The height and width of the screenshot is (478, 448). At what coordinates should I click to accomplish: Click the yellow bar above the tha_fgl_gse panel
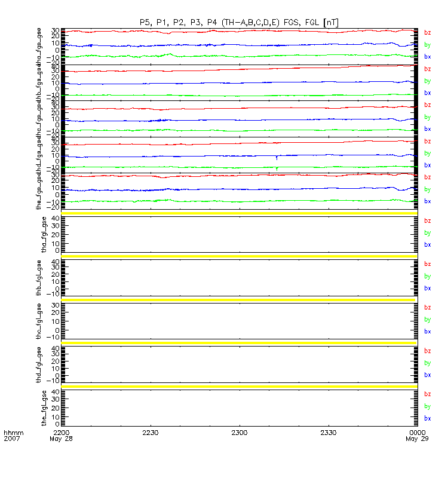[x=240, y=213]
